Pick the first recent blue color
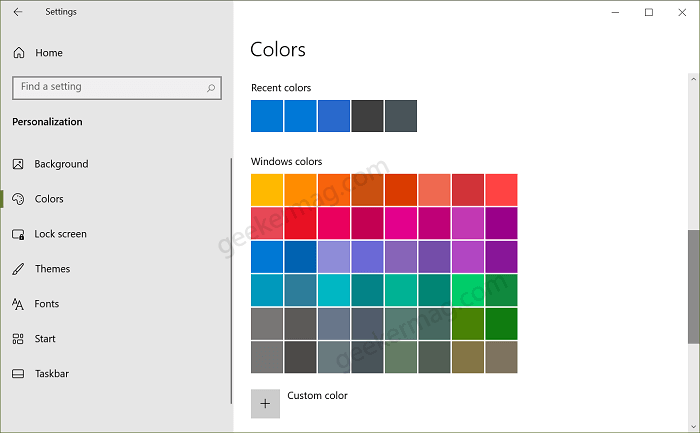Image resolution: width=700 pixels, height=433 pixels. pyautogui.click(x=267, y=116)
